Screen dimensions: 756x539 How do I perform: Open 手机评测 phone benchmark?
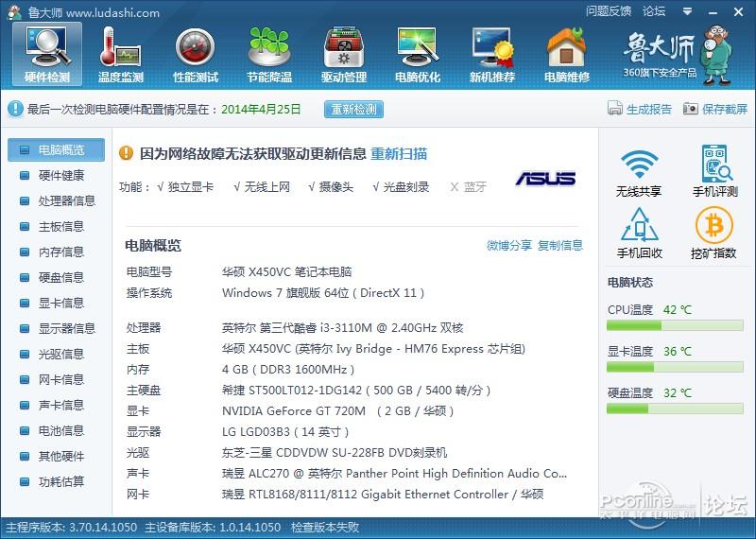(715, 171)
